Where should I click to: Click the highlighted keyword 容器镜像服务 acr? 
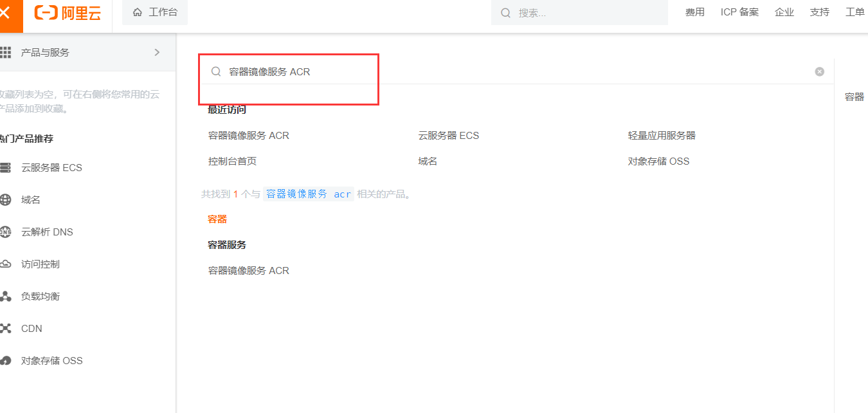pyautogui.click(x=309, y=194)
